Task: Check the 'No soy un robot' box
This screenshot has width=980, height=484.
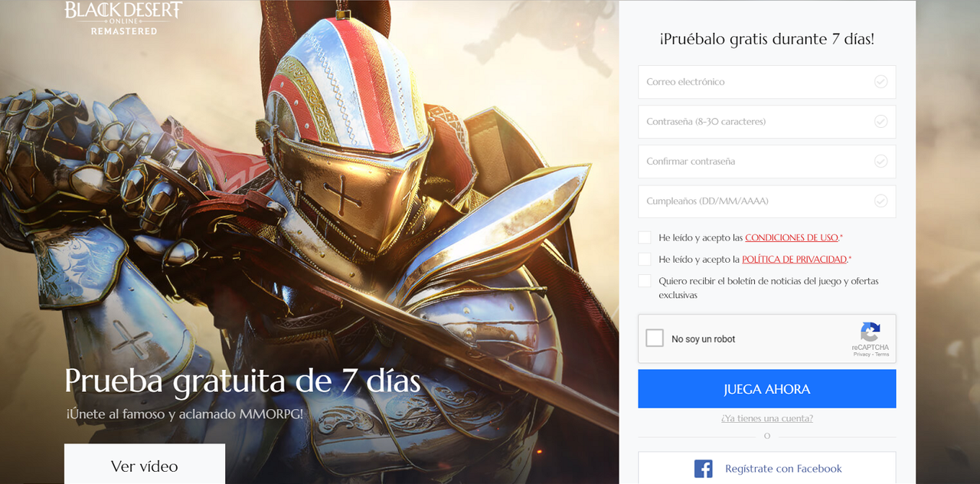Action: (x=655, y=338)
